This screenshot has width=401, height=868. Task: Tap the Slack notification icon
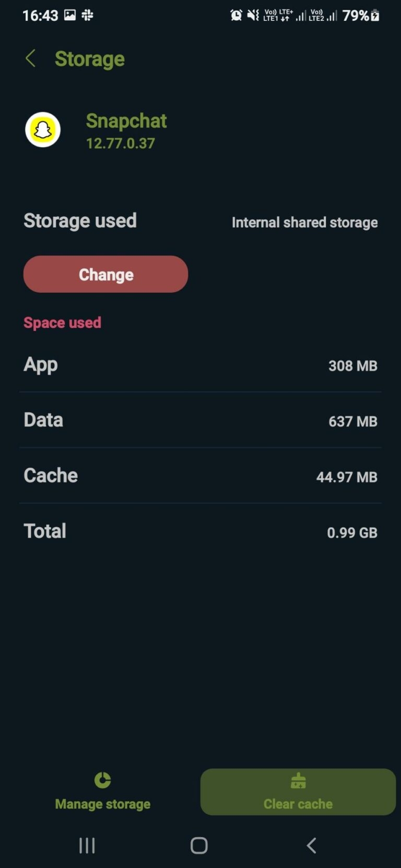pyautogui.click(x=87, y=15)
